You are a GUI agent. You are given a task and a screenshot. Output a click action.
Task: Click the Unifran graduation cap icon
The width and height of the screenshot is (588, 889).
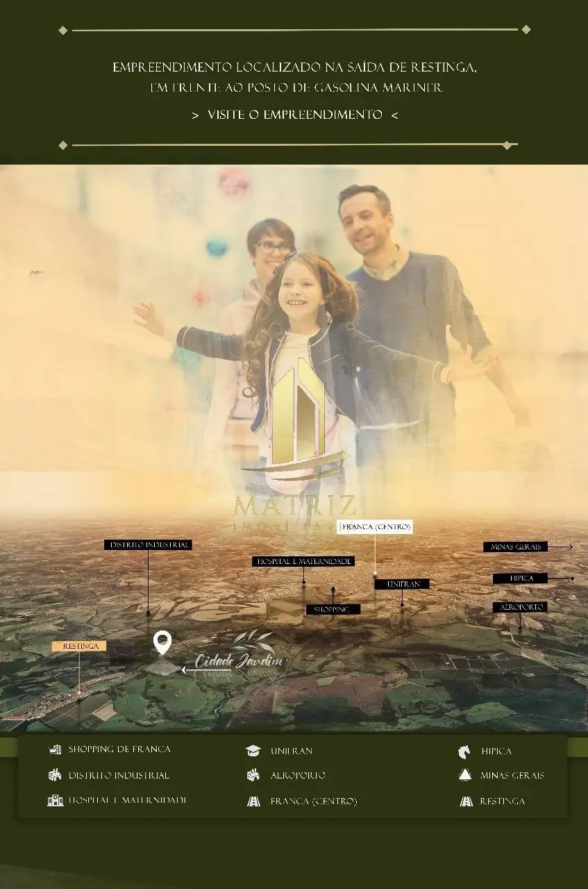[x=253, y=751]
